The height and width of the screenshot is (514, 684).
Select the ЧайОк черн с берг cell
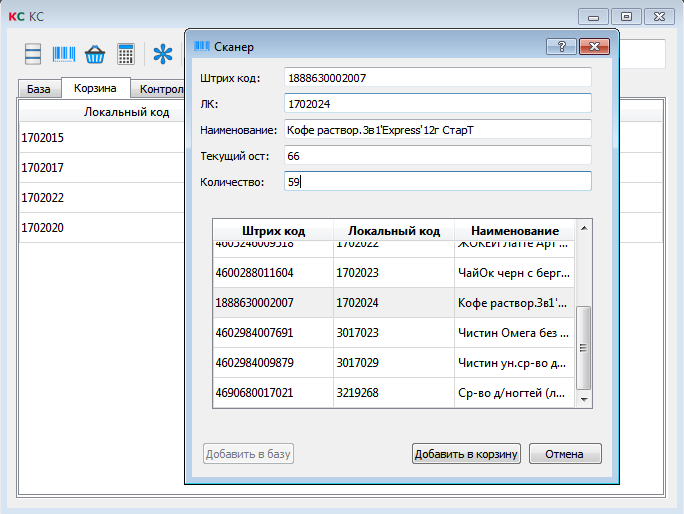(x=515, y=273)
